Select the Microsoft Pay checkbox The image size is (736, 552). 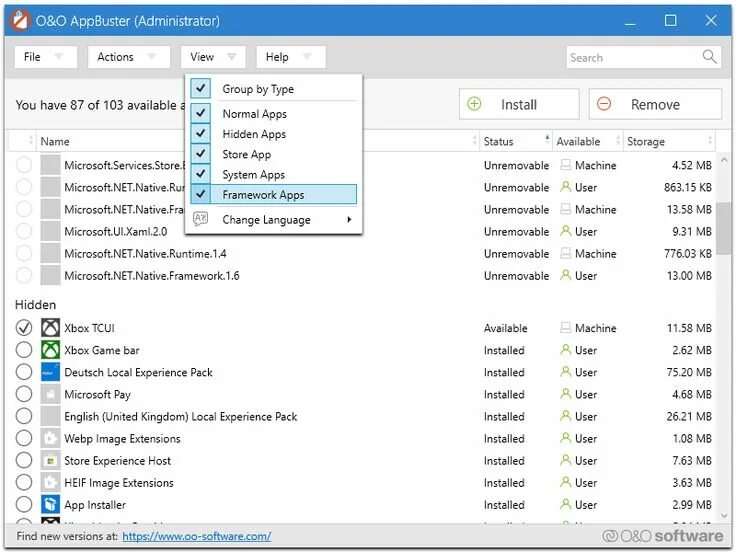click(x=24, y=394)
